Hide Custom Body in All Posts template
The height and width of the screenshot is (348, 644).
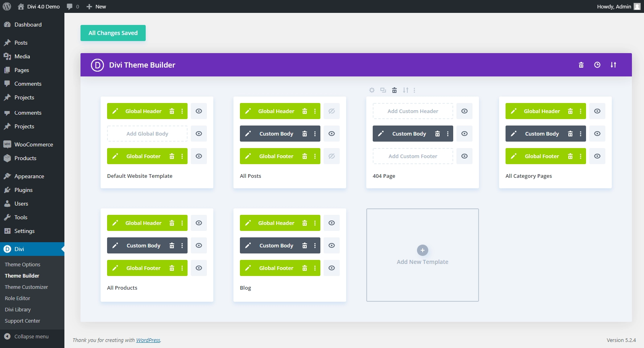point(332,134)
